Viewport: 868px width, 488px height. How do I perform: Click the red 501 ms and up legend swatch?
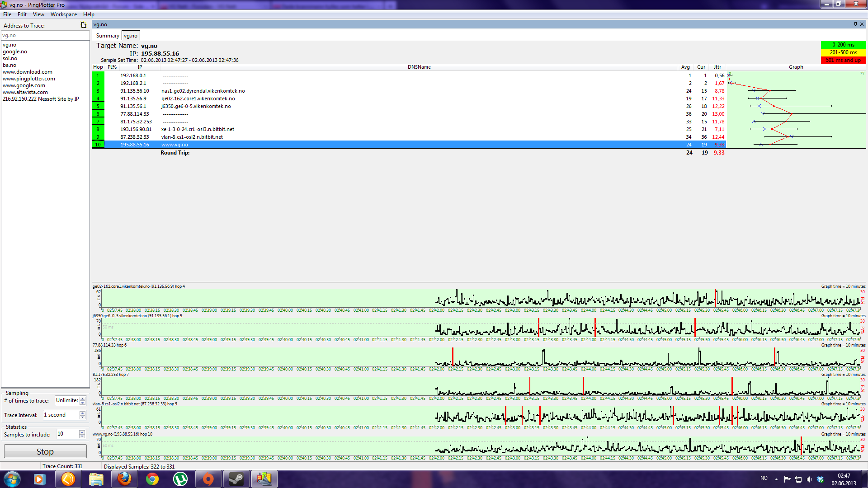843,60
